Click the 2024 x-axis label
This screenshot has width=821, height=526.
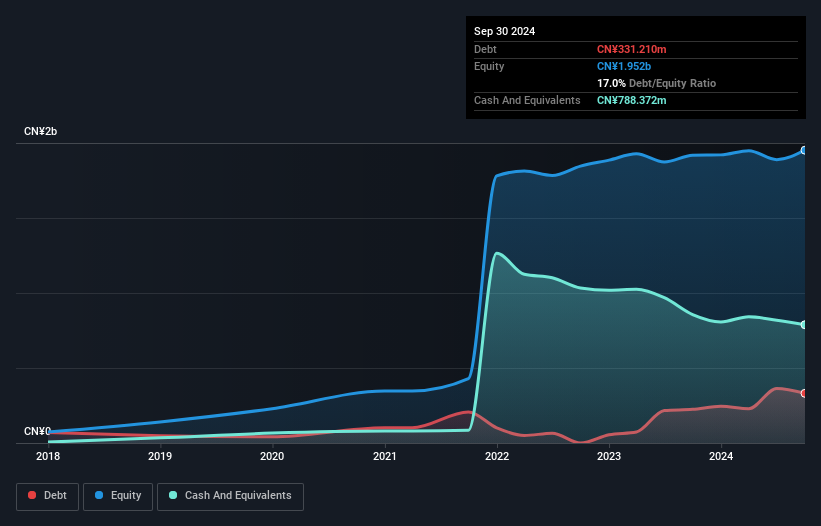(x=721, y=456)
